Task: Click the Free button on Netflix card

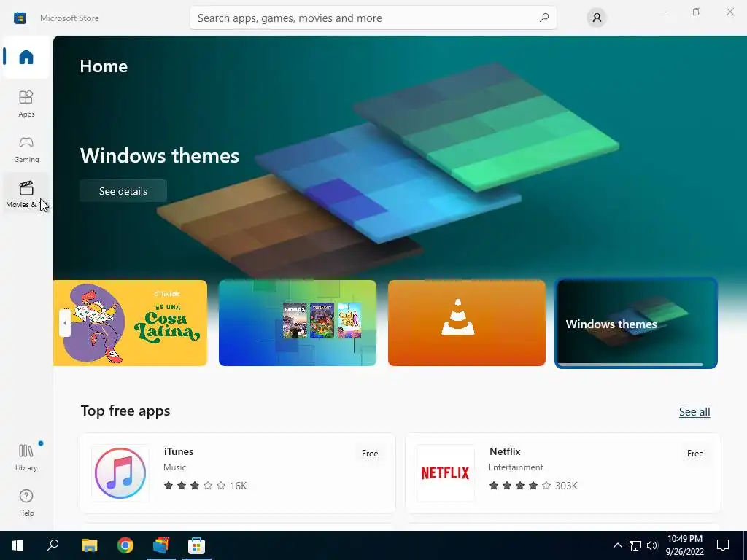Action: [x=695, y=454]
